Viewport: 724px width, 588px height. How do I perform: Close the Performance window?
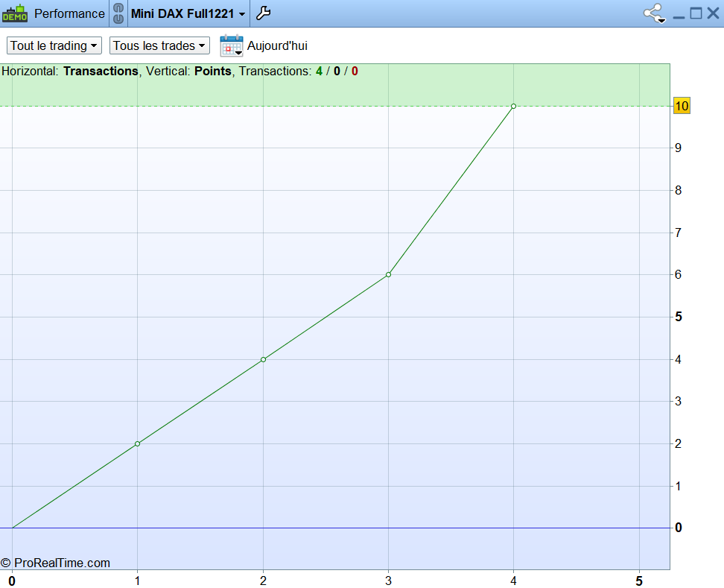714,13
